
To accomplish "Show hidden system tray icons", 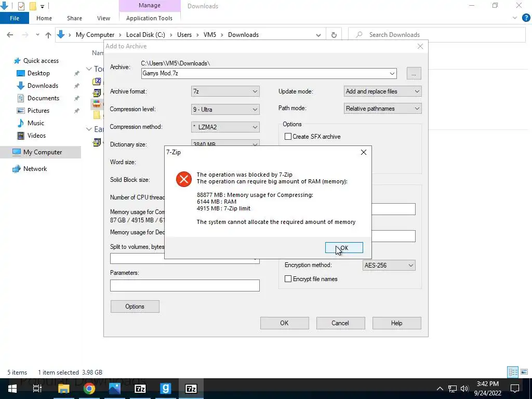I will 440,389.
